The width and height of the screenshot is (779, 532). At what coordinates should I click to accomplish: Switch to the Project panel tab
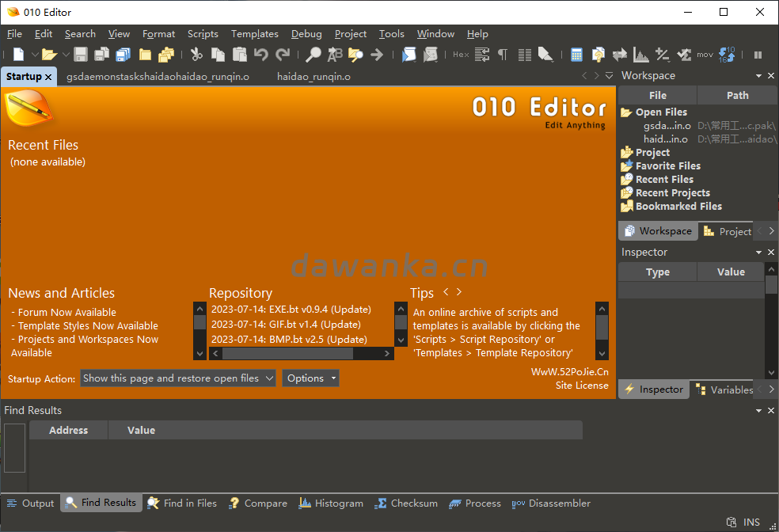(728, 231)
